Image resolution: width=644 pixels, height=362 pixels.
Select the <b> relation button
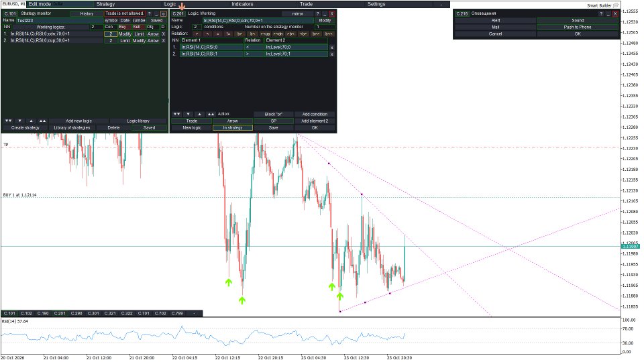point(303,34)
